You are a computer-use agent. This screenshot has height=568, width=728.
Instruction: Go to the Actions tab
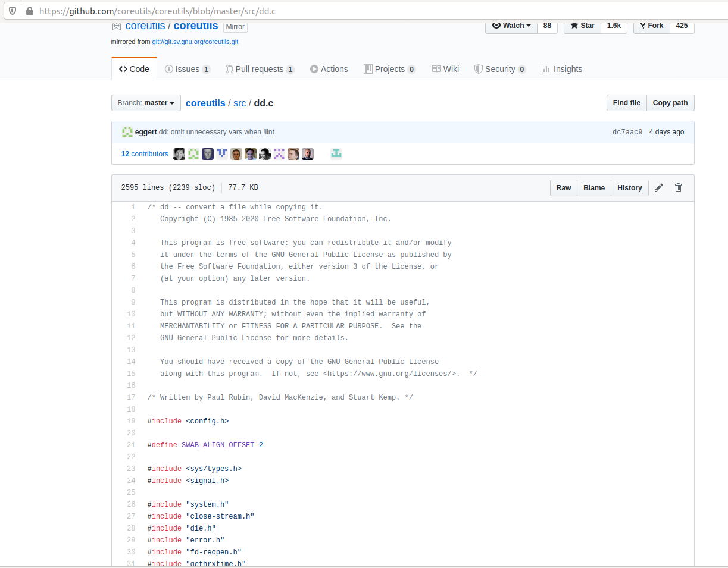[x=329, y=69]
